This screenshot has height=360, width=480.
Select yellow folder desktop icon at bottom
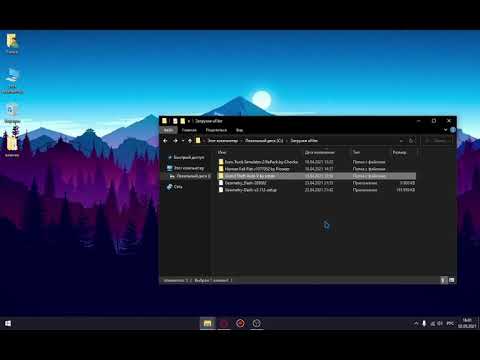click(12, 145)
